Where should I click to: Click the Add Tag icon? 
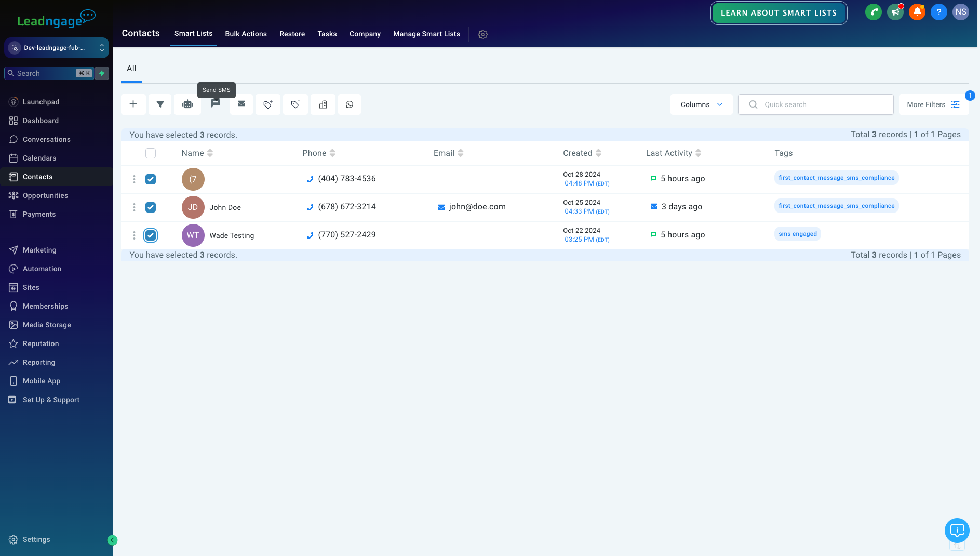[x=268, y=104]
